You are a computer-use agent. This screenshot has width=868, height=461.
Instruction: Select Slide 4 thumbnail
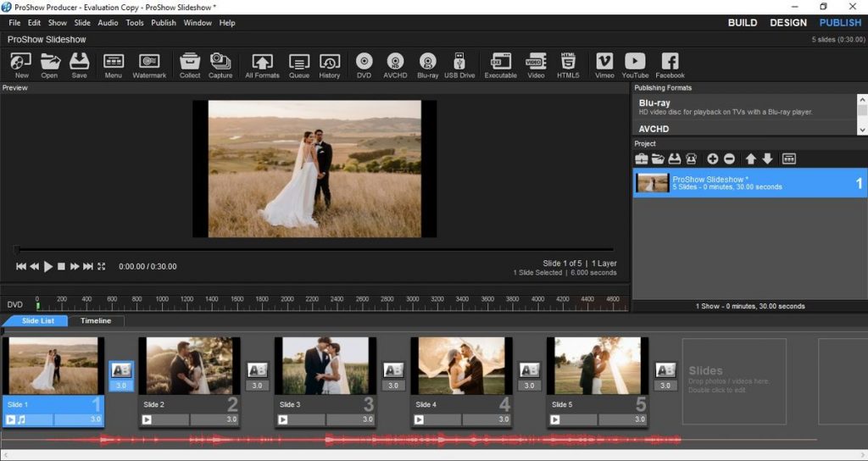(462, 366)
